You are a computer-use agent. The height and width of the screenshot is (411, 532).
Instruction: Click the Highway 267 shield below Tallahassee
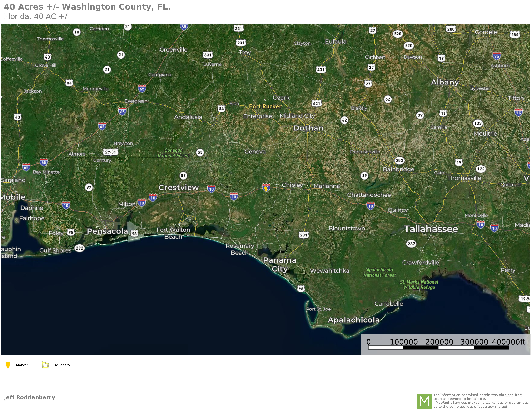[411, 244]
